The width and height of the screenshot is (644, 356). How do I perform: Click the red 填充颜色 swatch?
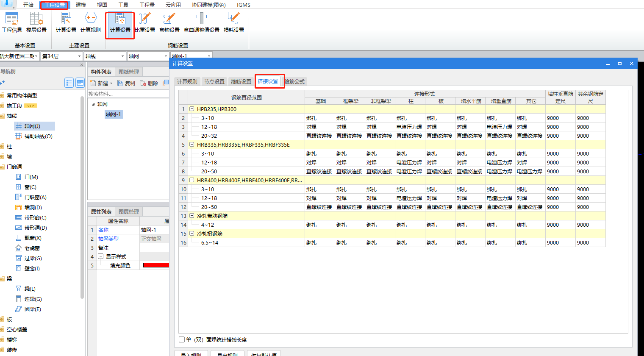click(x=156, y=265)
